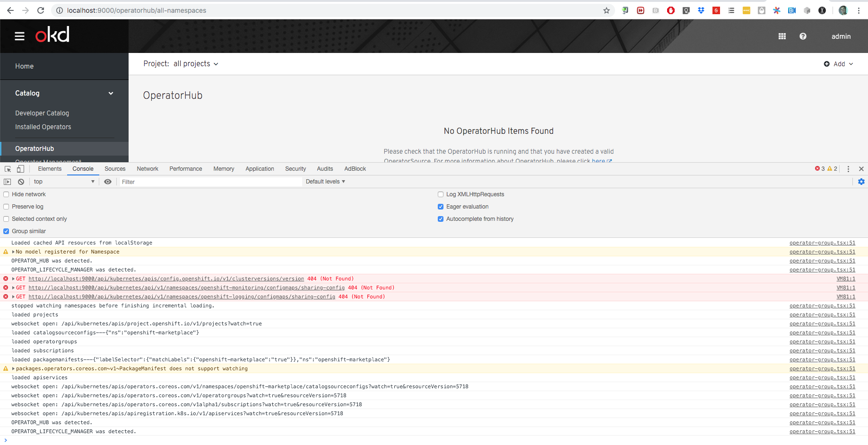Open the OKD application launcher grid icon
868x445 pixels.
[x=782, y=36]
